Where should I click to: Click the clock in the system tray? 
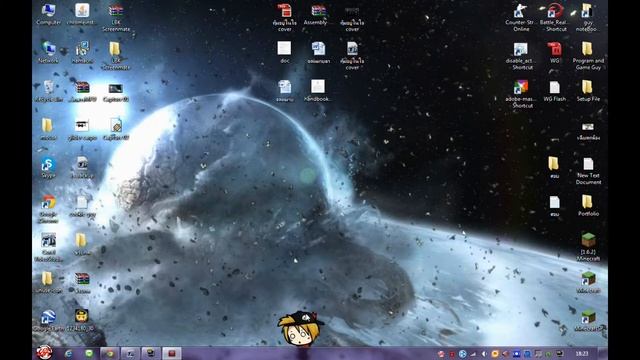click(x=582, y=353)
